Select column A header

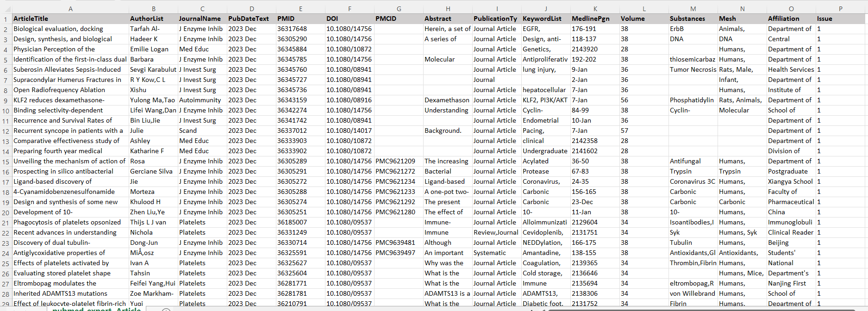(70, 9)
